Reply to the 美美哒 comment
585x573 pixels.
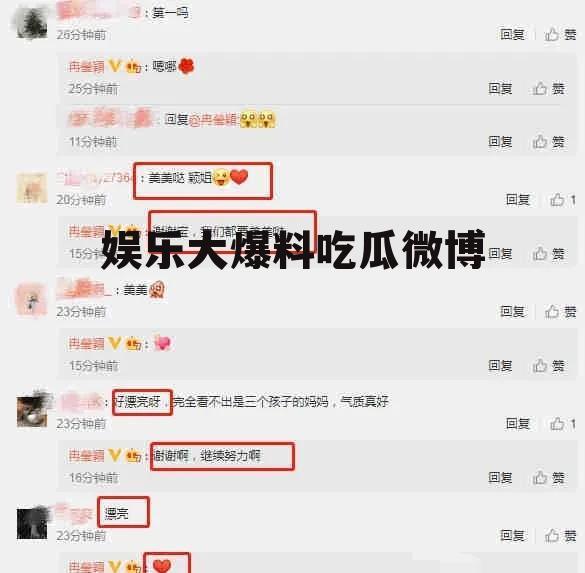(x=518, y=200)
